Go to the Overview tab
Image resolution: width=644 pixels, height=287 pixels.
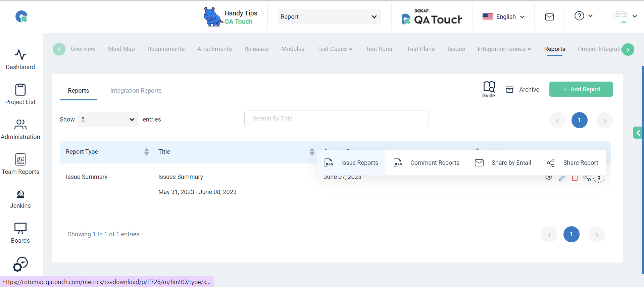83,49
